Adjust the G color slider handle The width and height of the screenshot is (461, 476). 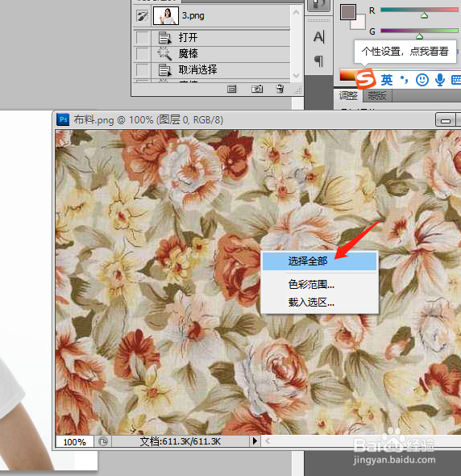tap(419, 36)
